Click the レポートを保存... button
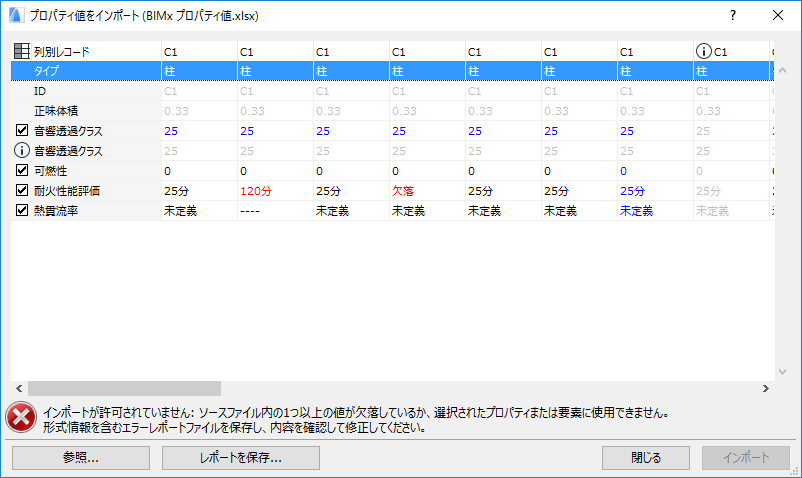 [x=241, y=458]
